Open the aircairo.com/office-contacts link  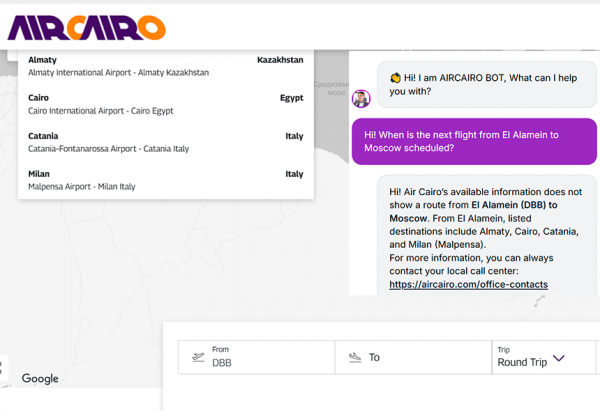(468, 284)
